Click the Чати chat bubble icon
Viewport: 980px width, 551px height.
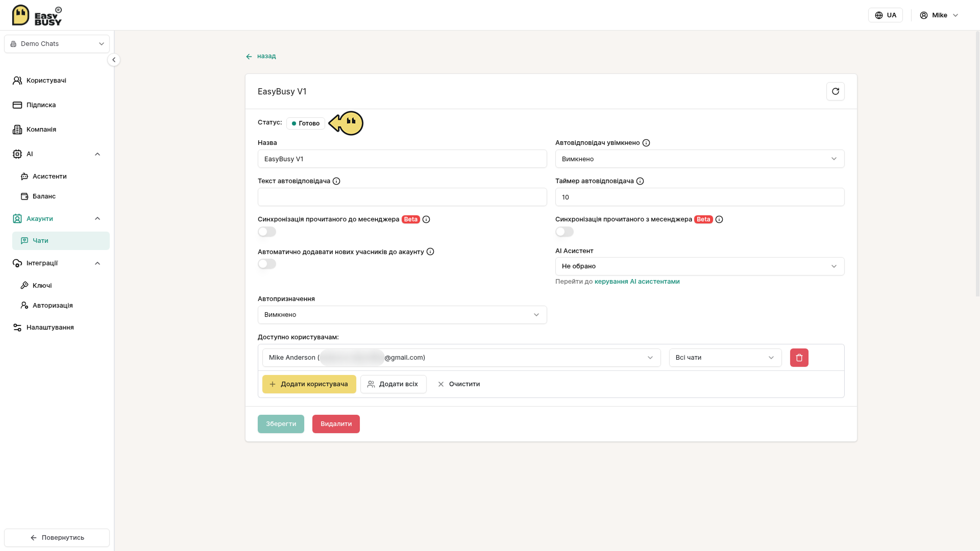click(x=24, y=241)
